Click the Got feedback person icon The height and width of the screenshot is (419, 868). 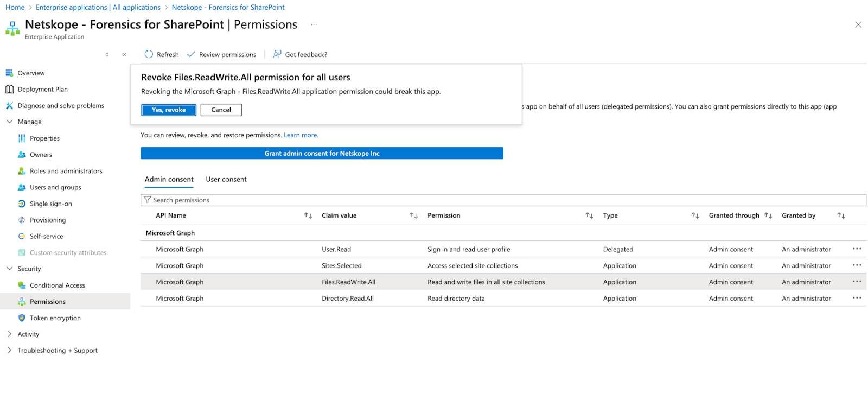pyautogui.click(x=277, y=54)
